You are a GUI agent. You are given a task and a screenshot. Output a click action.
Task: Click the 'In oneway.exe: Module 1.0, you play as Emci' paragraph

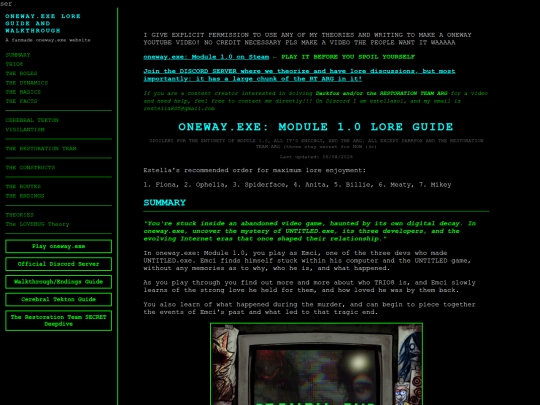(307, 260)
